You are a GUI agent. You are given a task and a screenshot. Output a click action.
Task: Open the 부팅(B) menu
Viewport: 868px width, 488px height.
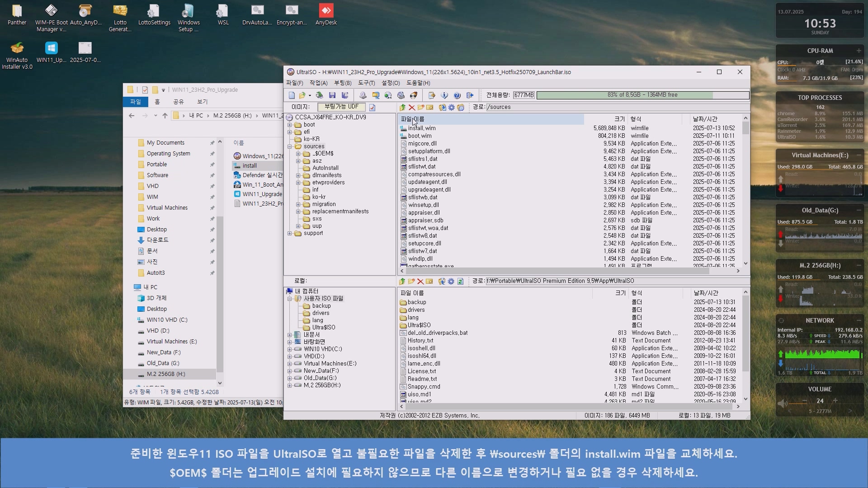click(342, 83)
